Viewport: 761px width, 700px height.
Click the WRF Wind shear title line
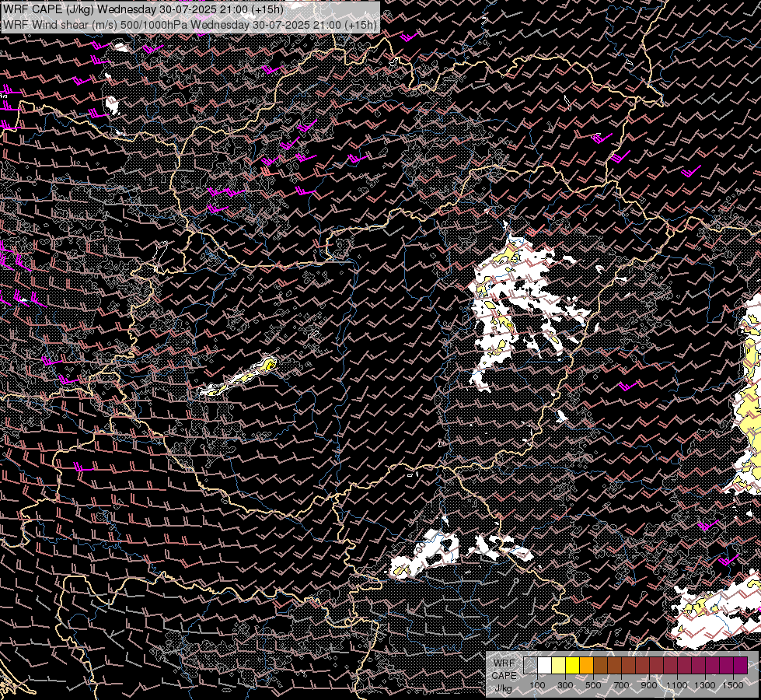click(x=190, y=25)
